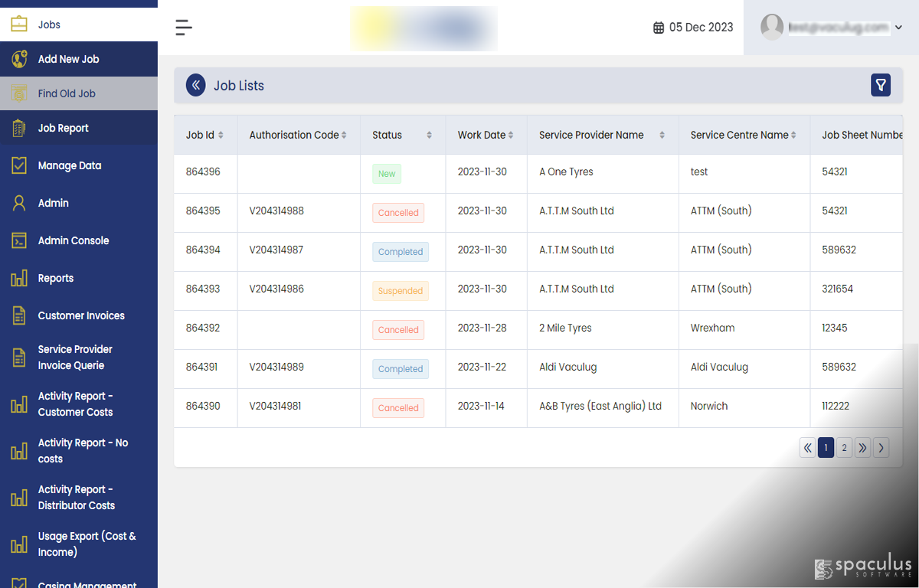This screenshot has height=588, width=919.
Task: Click the Suspended status badge for job 864393
Action: point(401,291)
